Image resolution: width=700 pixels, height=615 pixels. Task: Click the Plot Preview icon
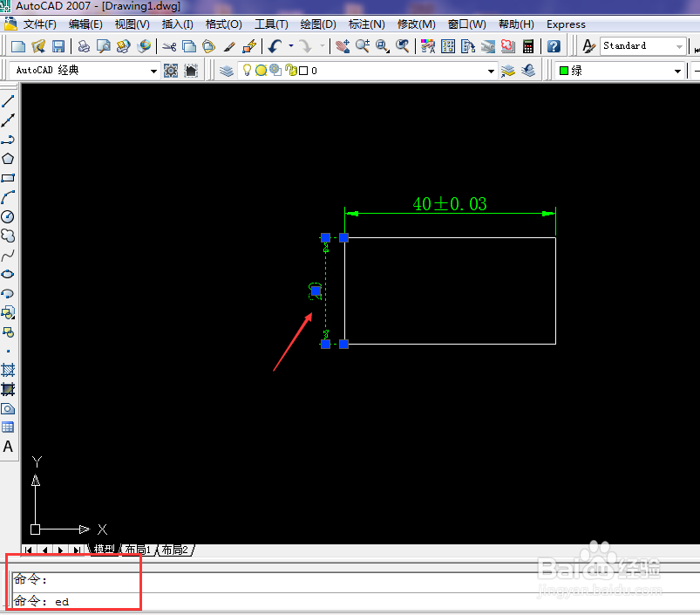[104, 46]
